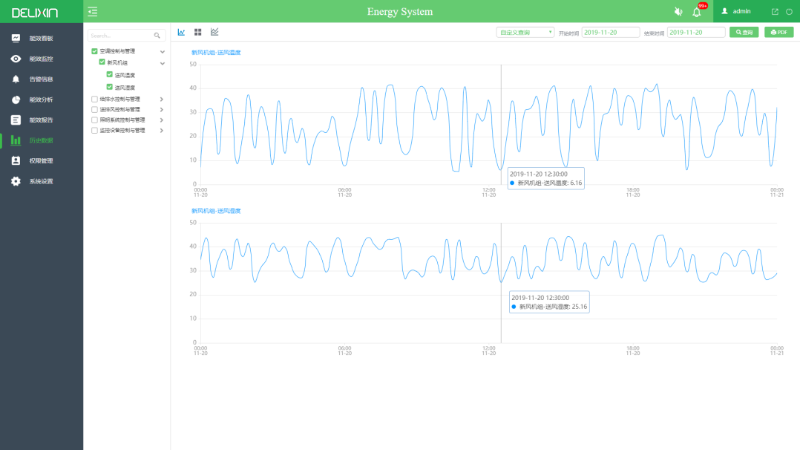Collapse the sidebar with the menu toggle icon
Viewport: 800px width, 450px height.
(93, 11)
